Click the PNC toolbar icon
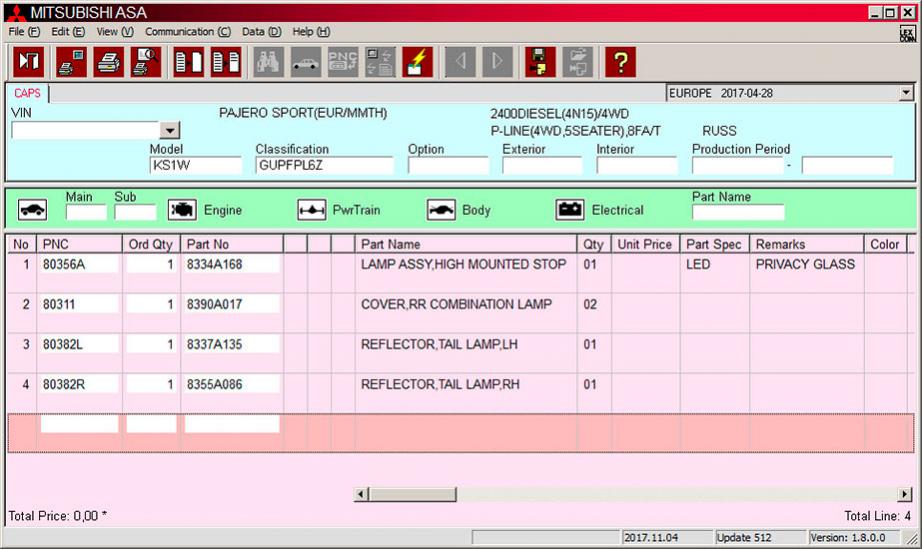This screenshot has height=549, width=922. pos(343,62)
